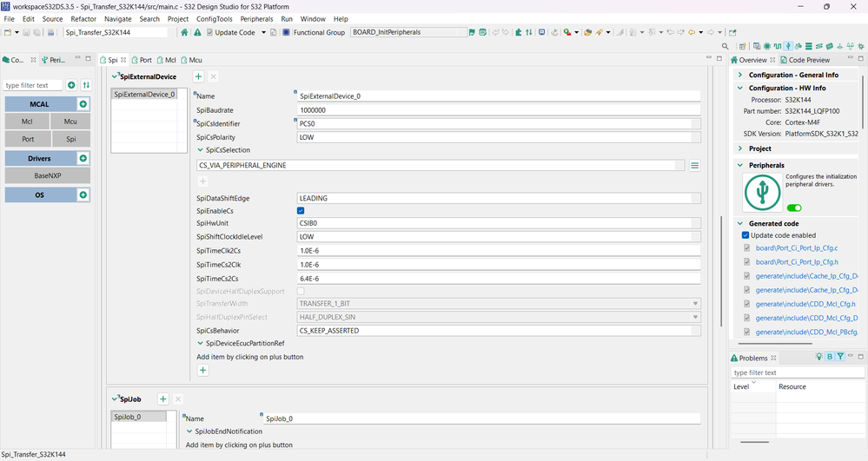
Task: Open the Refactor menu
Action: (x=83, y=19)
